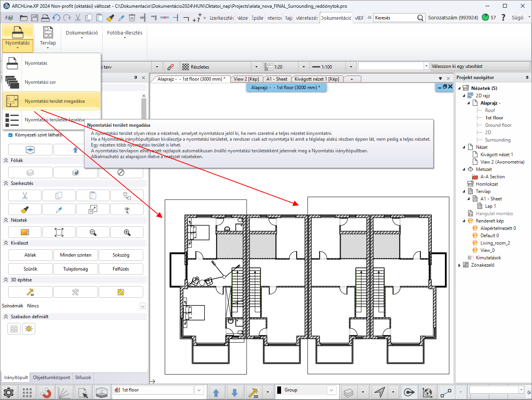This screenshot has width=532, height=400.
Task: Toggle the Környezeti szint látható checkbox
Action: click(10, 135)
